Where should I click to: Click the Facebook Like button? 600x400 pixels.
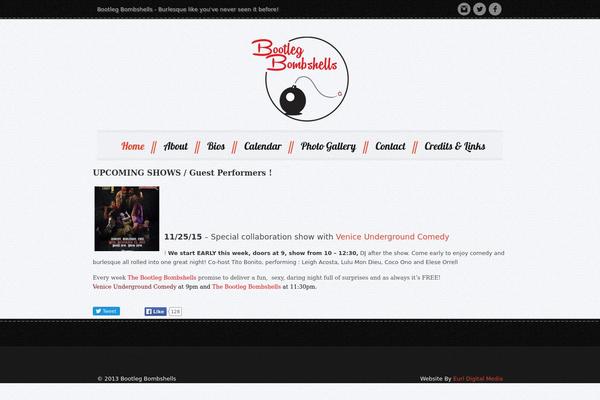click(x=155, y=312)
